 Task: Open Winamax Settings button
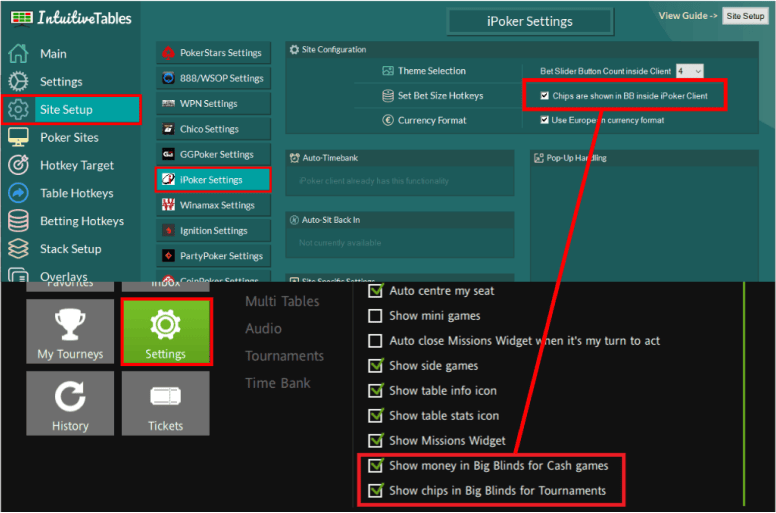click(214, 205)
